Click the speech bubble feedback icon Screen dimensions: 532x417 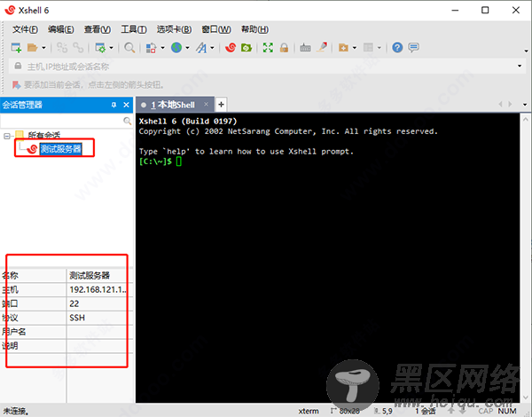(413, 48)
